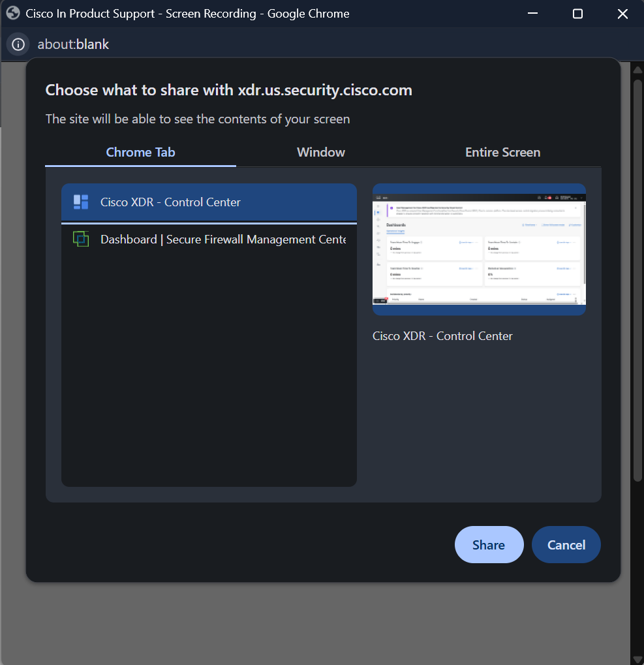Cancel the screen sharing dialog

tap(566, 545)
